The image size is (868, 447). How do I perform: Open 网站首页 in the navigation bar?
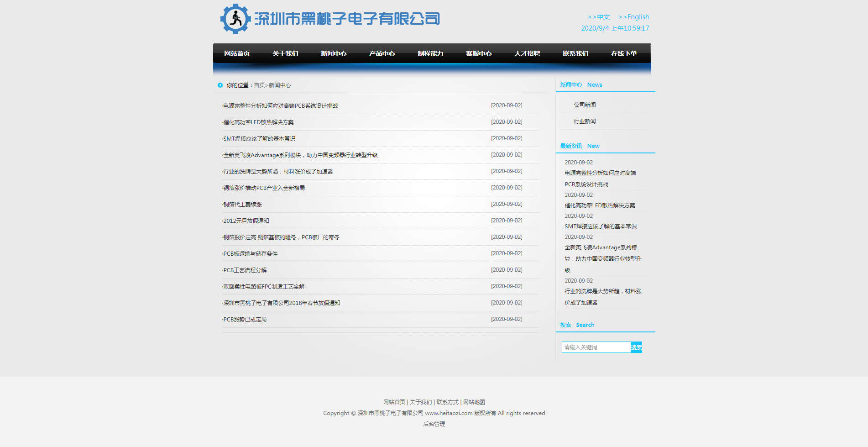(237, 53)
